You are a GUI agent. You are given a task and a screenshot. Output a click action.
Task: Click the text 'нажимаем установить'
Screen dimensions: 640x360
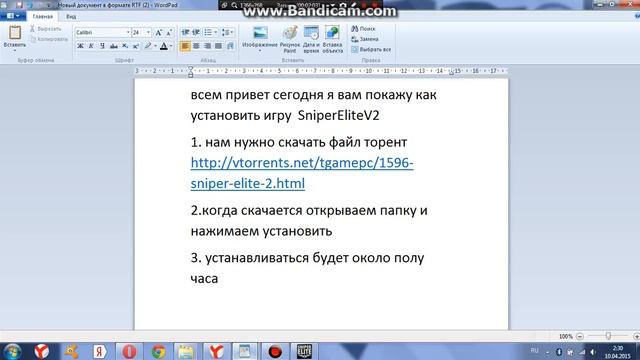click(261, 231)
